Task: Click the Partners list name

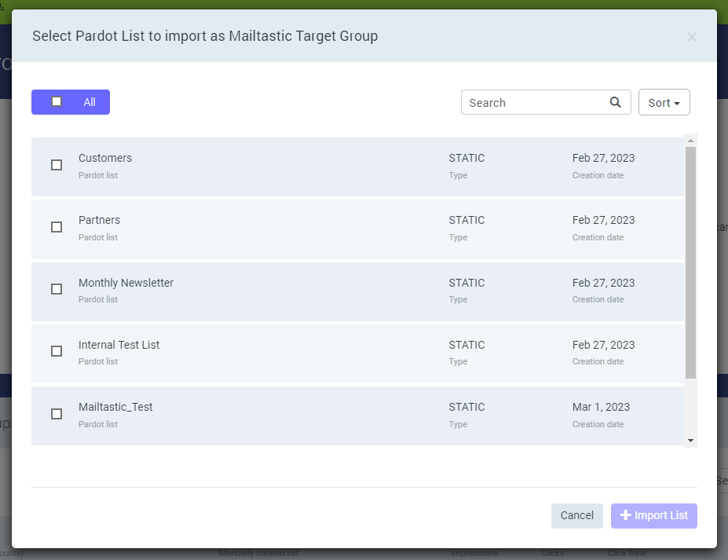Action: pyautogui.click(x=99, y=220)
